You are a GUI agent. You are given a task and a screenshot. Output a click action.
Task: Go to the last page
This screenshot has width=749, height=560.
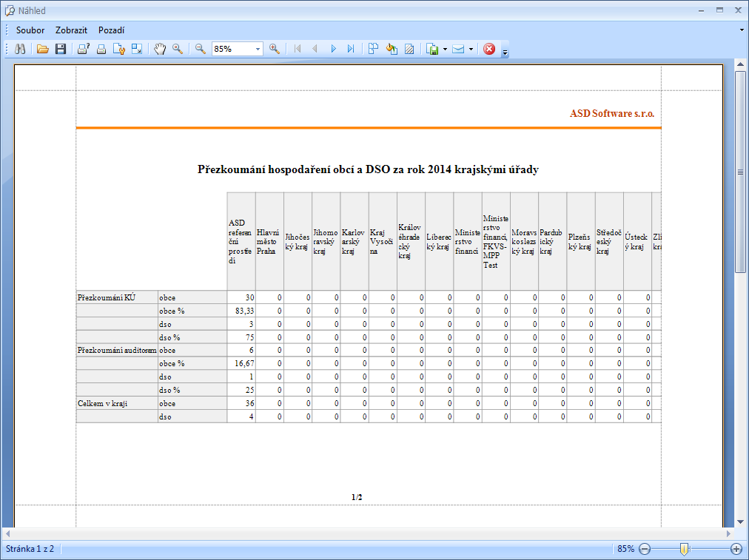coord(351,49)
